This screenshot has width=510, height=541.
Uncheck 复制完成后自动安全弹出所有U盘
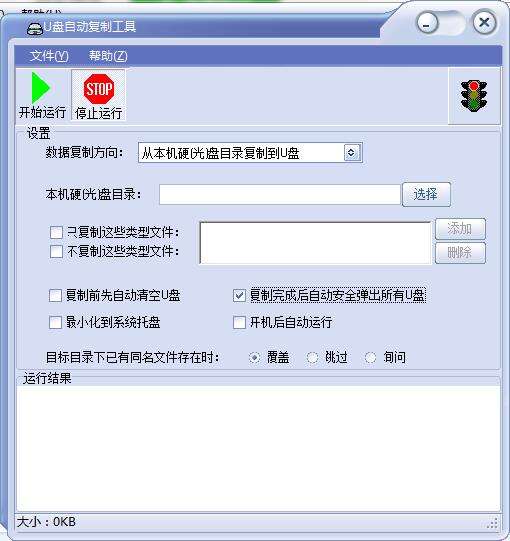[x=239, y=296]
